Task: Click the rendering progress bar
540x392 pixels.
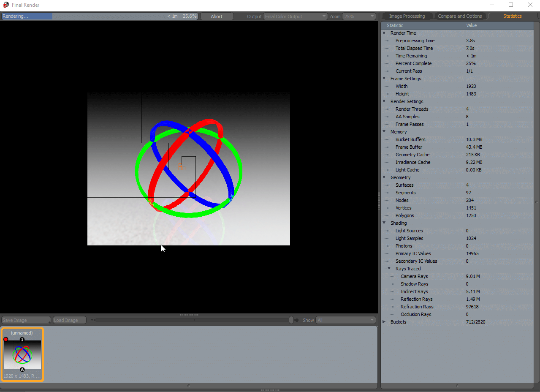Action: 100,16
